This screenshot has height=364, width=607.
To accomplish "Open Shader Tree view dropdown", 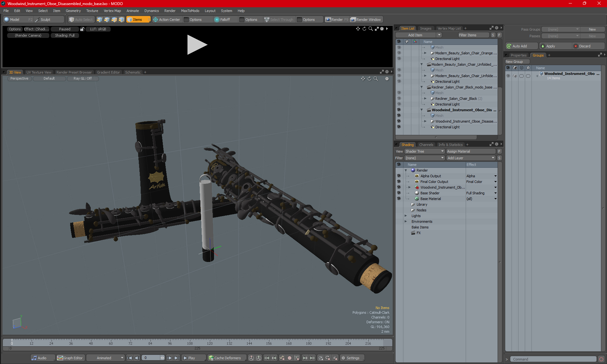I will 425,151.
